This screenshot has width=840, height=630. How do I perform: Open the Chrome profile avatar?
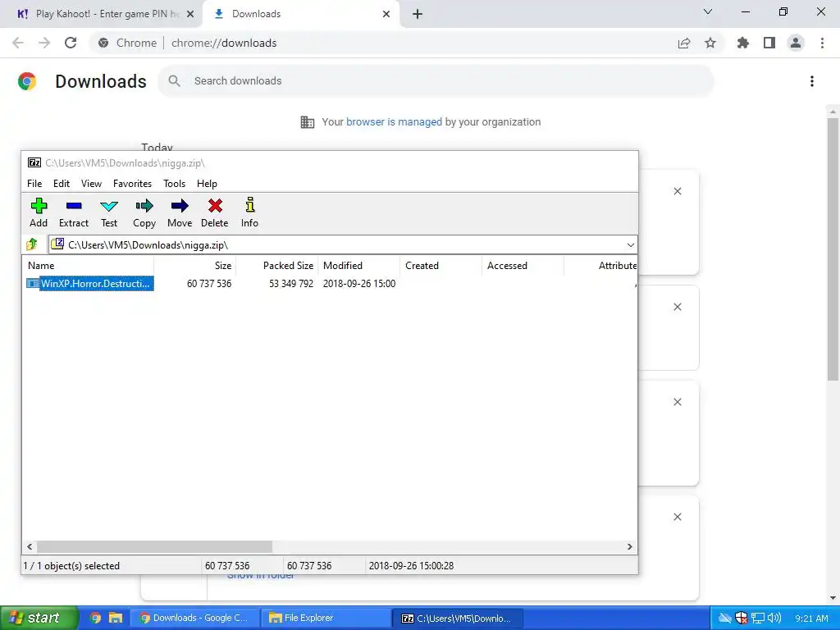[796, 43]
